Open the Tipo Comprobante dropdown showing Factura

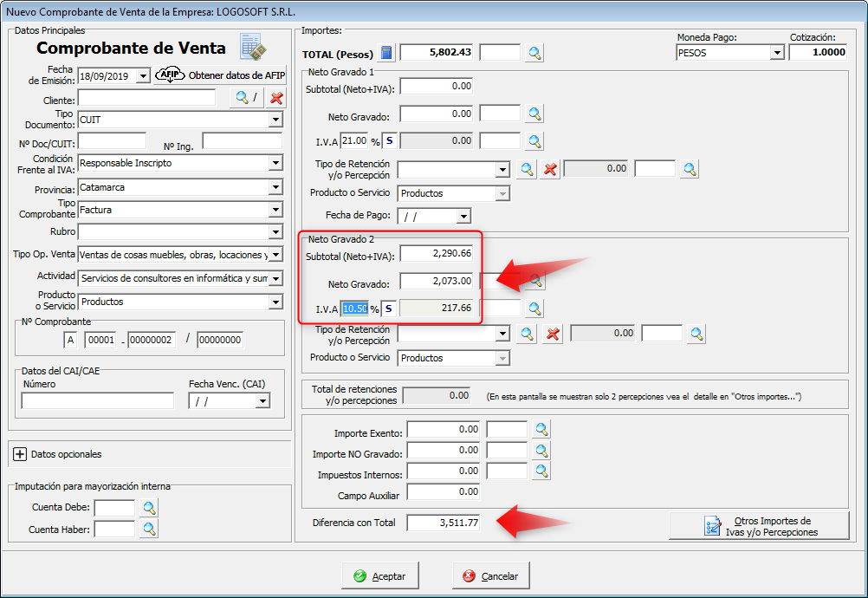pyautogui.click(x=275, y=210)
